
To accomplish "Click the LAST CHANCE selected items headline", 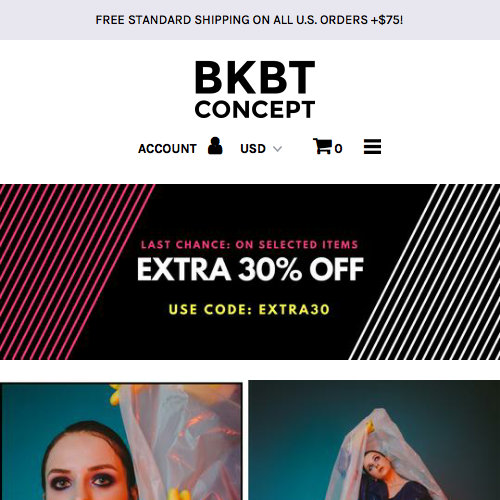I will coord(249,245).
